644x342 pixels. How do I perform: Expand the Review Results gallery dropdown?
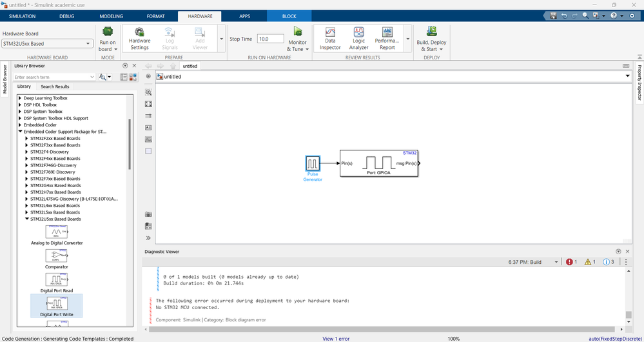(408, 39)
